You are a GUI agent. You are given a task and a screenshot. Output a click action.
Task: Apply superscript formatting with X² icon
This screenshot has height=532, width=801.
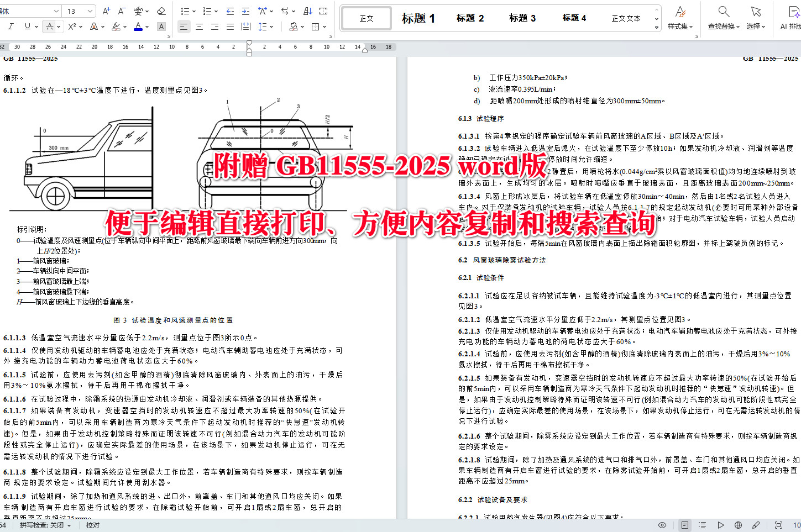click(x=72, y=26)
